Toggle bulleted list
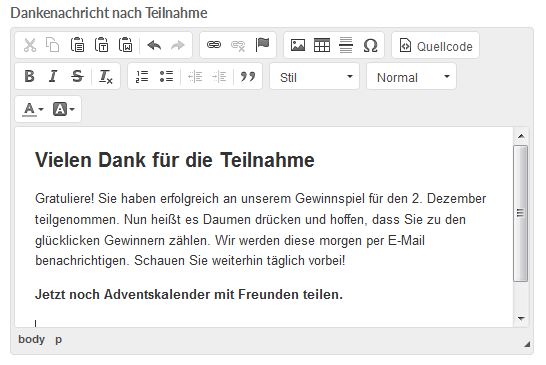The width and height of the screenshot is (546, 365). (x=166, y=76)
